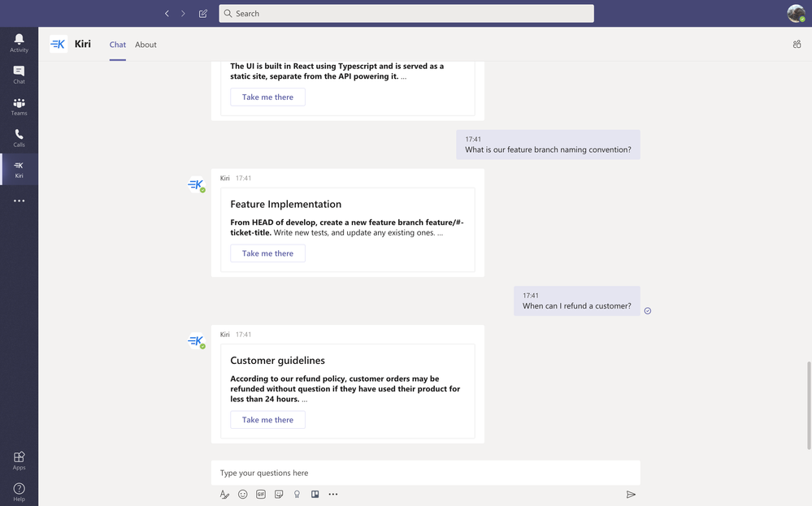Click the 'Customer guidelines' card title
The height and width of the screenshot is (506, 812).
[x=277, y=360]
